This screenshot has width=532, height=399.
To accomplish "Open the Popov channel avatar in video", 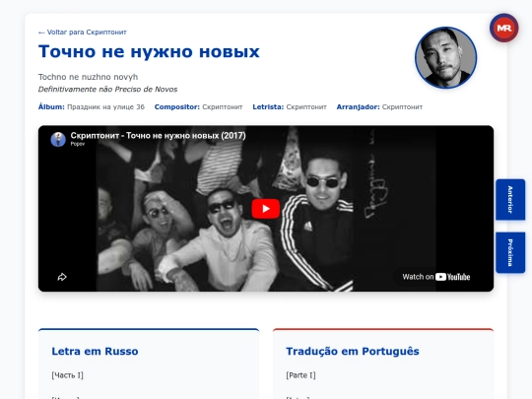I will pos(58,140).
